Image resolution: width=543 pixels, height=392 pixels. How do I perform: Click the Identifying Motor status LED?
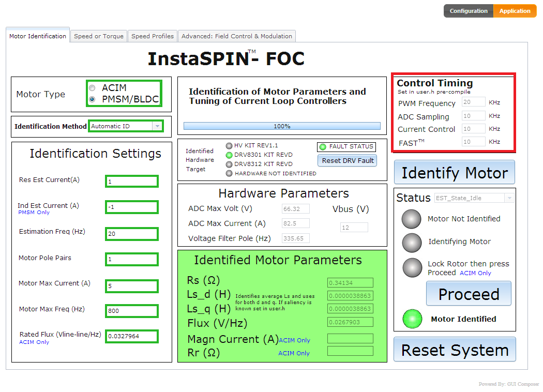click(x=412, y=243)
